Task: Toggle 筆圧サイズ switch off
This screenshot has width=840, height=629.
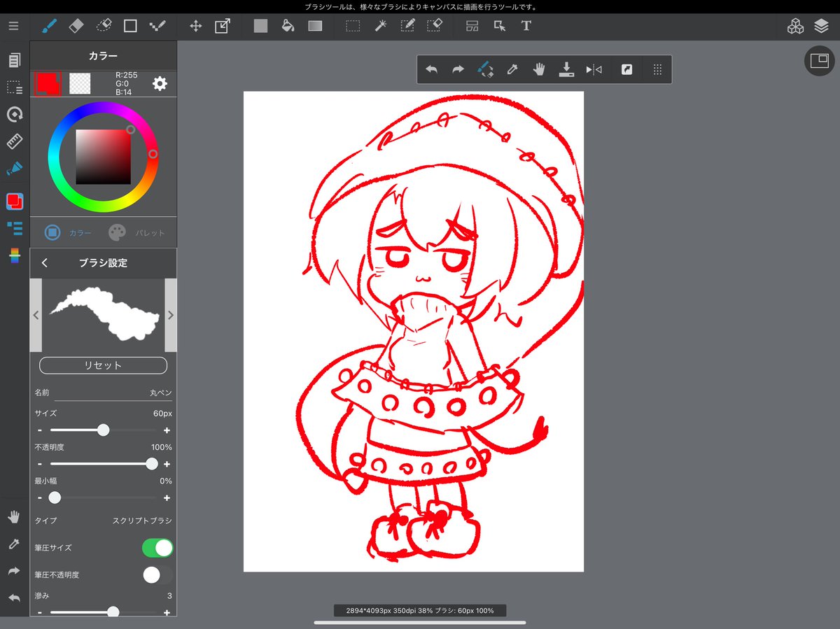Action: tap(157, 548)
